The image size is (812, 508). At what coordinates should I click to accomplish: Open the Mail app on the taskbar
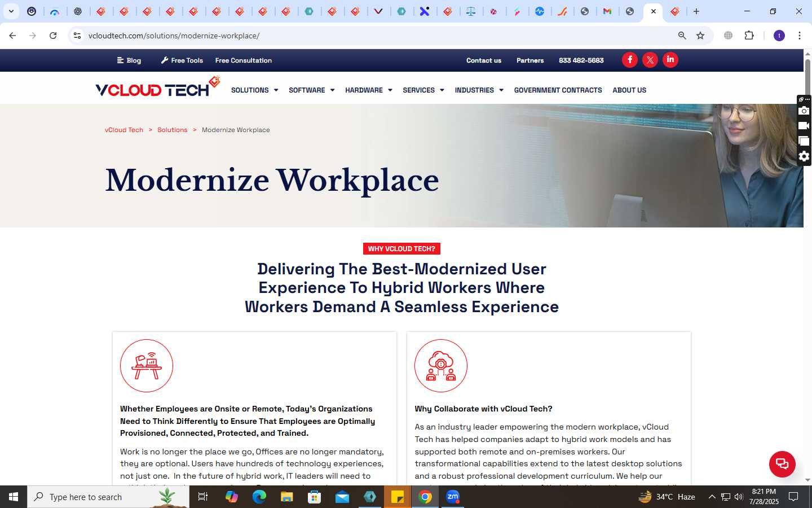(342, 497)
